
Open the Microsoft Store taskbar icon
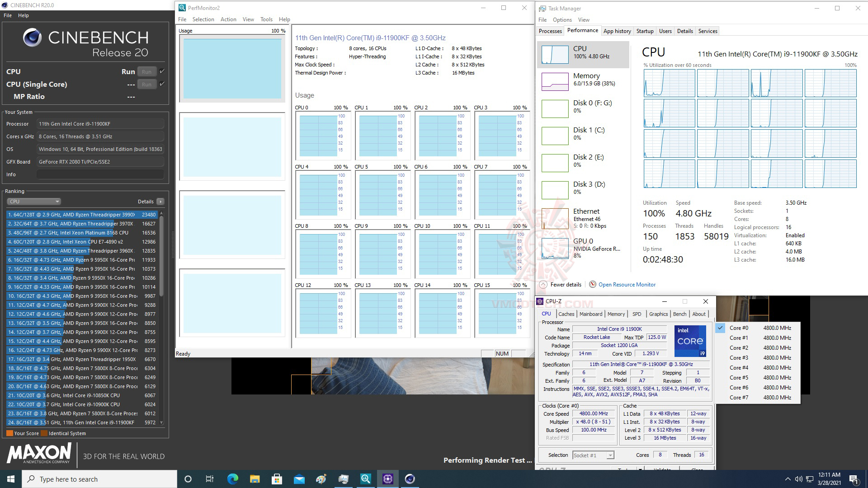tap(277, 479)
